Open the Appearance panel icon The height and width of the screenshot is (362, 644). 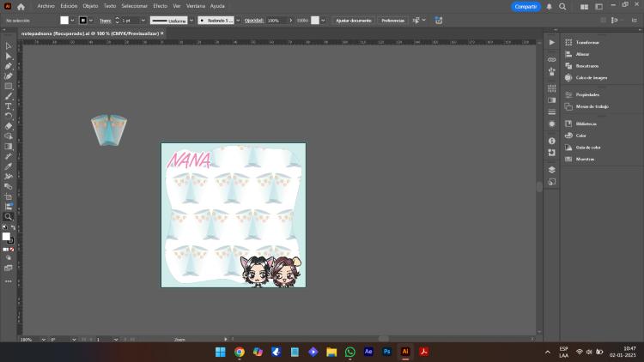click(x=551, y=124)
